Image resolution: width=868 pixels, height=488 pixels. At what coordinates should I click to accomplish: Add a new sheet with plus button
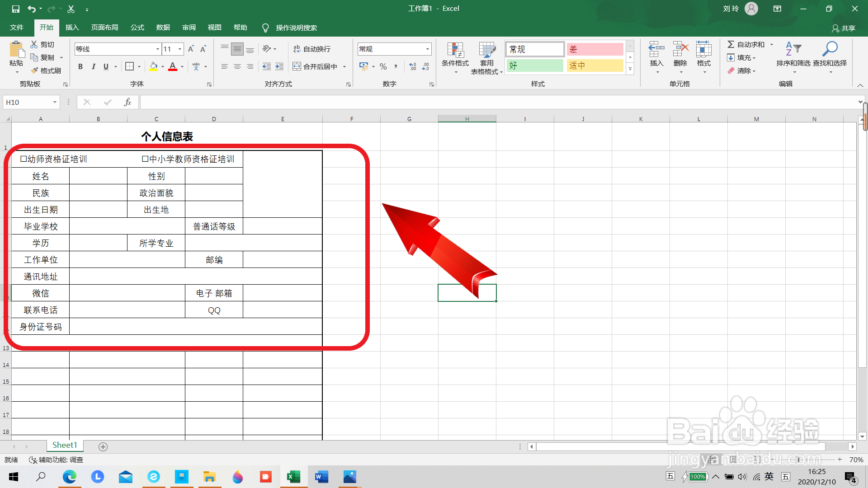tap(103, 446)
